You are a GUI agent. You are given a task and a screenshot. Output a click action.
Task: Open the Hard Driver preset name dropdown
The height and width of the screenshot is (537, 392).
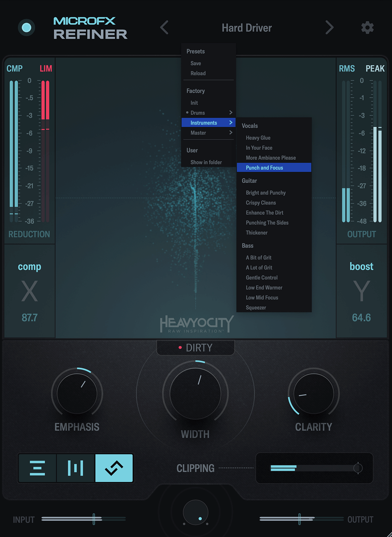(247, 28)
